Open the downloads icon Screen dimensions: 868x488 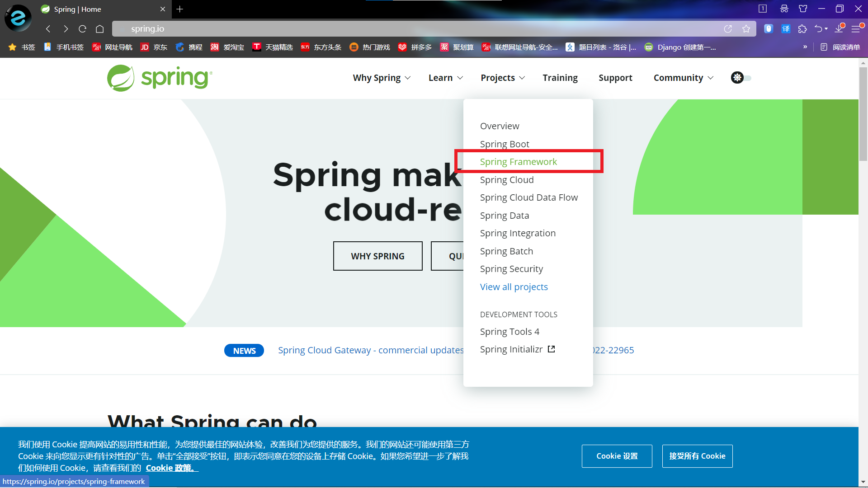(x=839, y=28)
